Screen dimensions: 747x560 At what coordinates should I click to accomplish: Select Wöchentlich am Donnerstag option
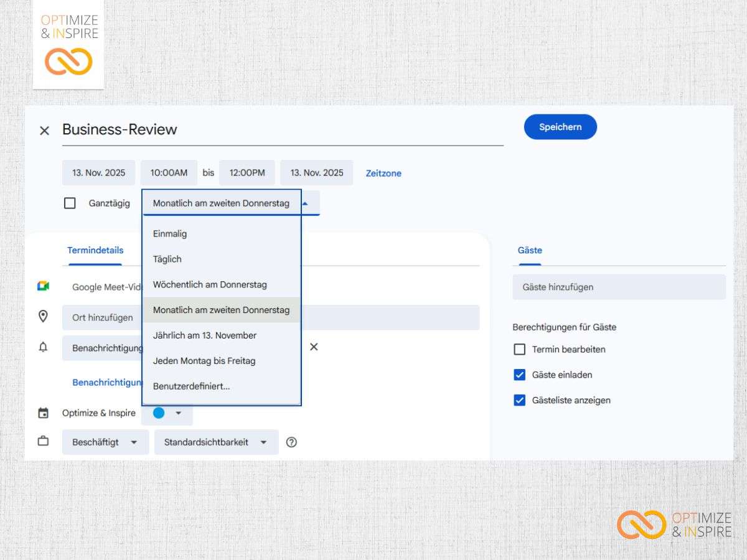pyautogui.click(x=210, y=284)
